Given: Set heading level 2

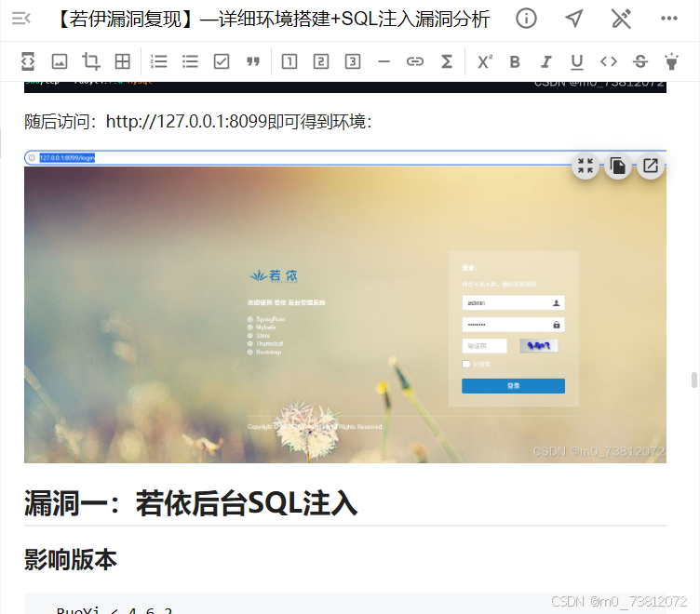Looking at the screenshot, I should coord(321,61).
